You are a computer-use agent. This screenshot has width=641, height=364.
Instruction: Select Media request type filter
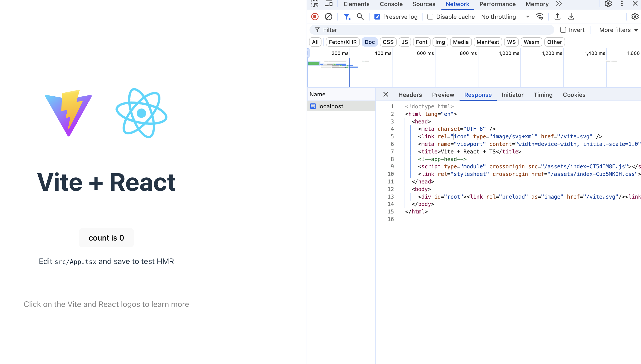click(x=461, y=42)
